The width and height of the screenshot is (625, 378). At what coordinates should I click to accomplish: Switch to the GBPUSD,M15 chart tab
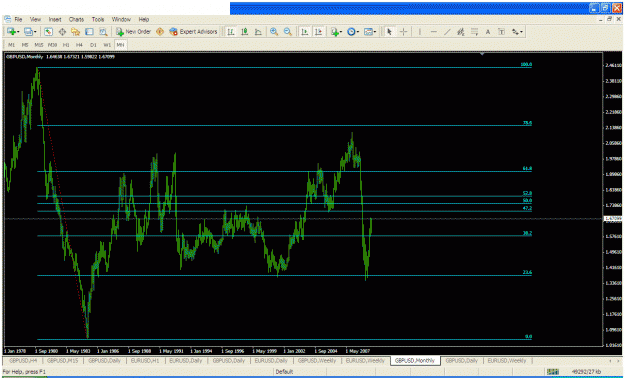point(63,361)
